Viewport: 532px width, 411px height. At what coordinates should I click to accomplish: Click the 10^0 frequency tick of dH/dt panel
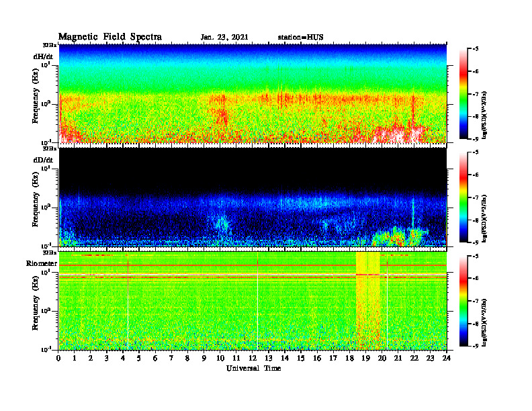coord(46,104)
